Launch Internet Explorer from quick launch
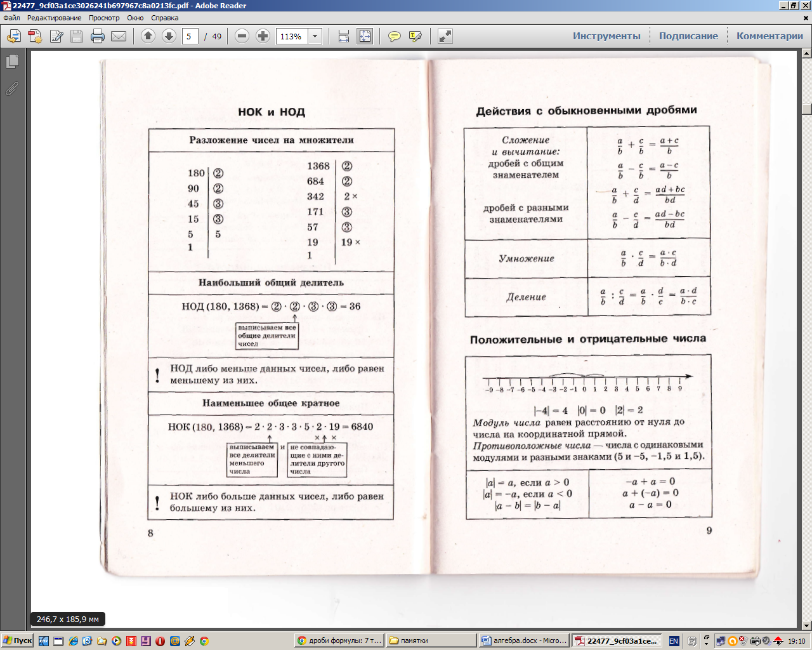812x650 pixels. 73,641
